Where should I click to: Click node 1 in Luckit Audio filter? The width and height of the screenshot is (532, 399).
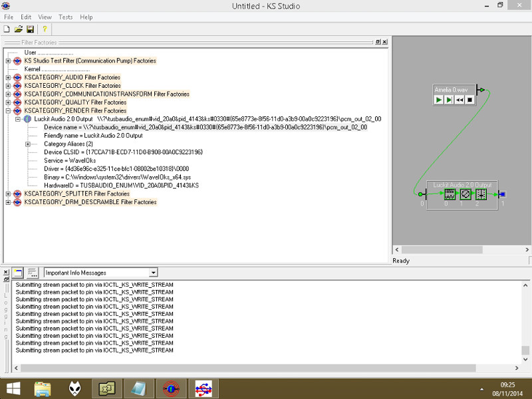tap(465, 194)
